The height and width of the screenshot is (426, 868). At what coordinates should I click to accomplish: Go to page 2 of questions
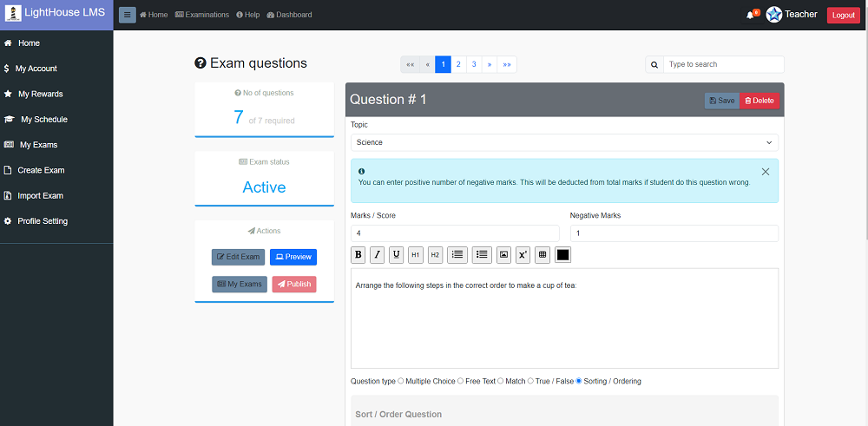(458, 64)
